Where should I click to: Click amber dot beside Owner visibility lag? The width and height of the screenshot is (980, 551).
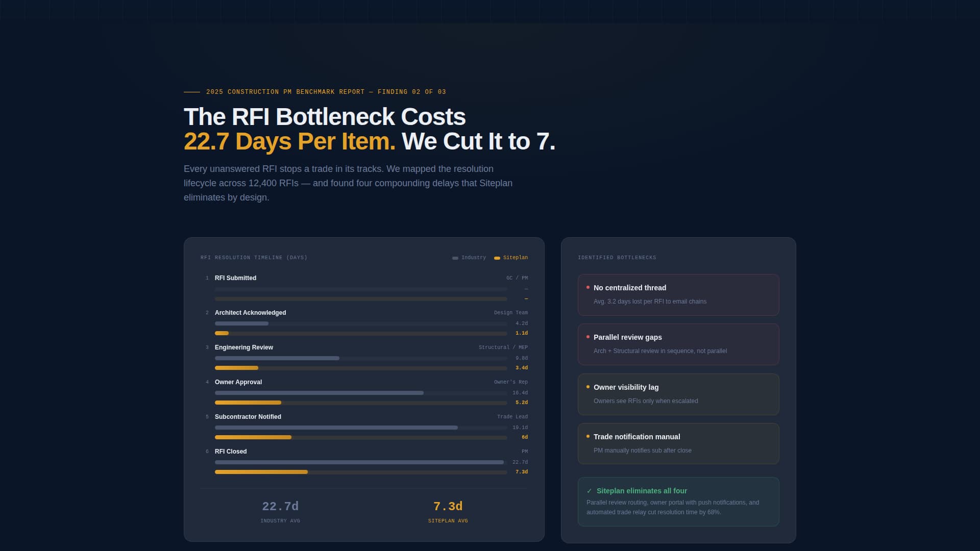tap(588, 387)
